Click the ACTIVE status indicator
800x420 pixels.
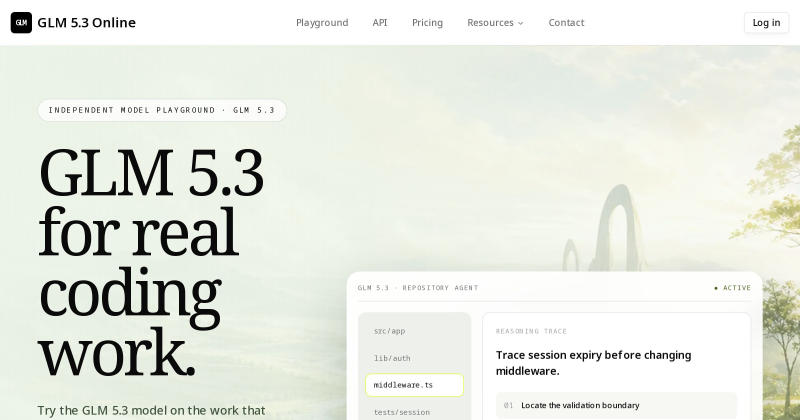732,288
